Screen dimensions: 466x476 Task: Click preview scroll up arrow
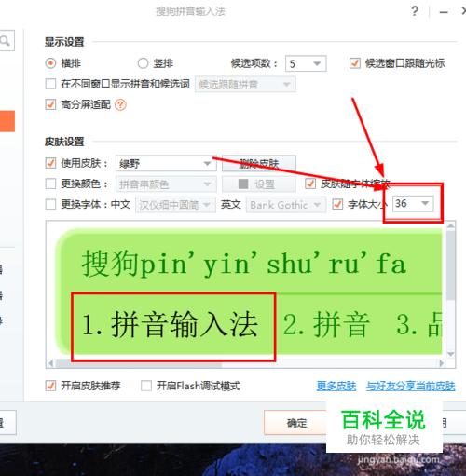tap(451, 225)
